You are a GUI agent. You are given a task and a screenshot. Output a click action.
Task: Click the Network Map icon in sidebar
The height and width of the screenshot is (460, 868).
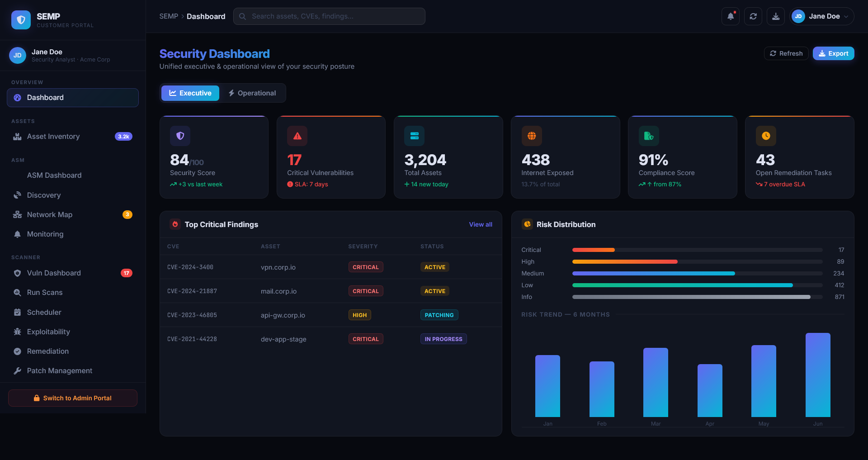17,215
